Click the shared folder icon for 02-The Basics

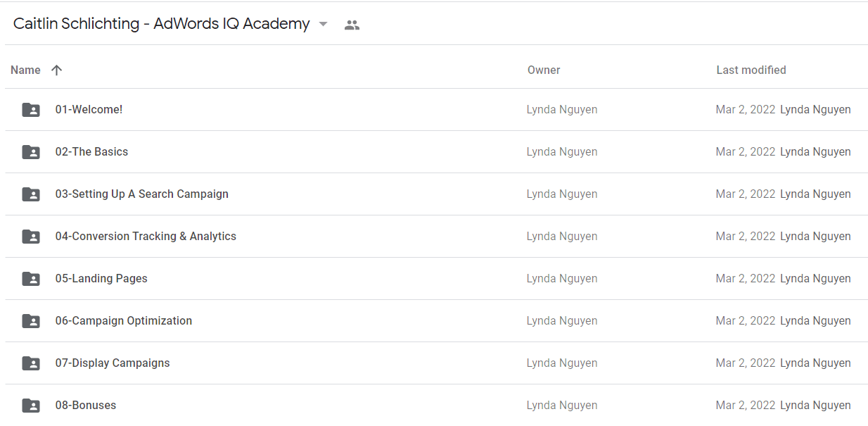pyautogui.click(x=31, y=152)
